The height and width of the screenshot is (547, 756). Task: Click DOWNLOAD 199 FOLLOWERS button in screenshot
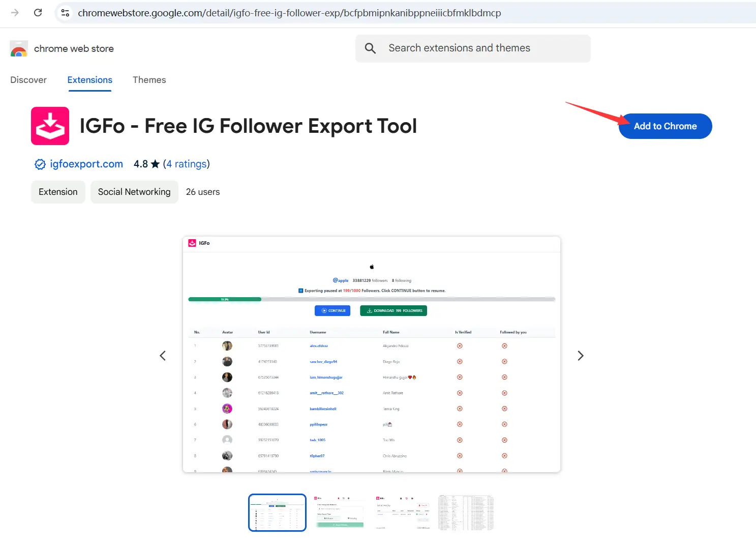[x=394, y=310]
